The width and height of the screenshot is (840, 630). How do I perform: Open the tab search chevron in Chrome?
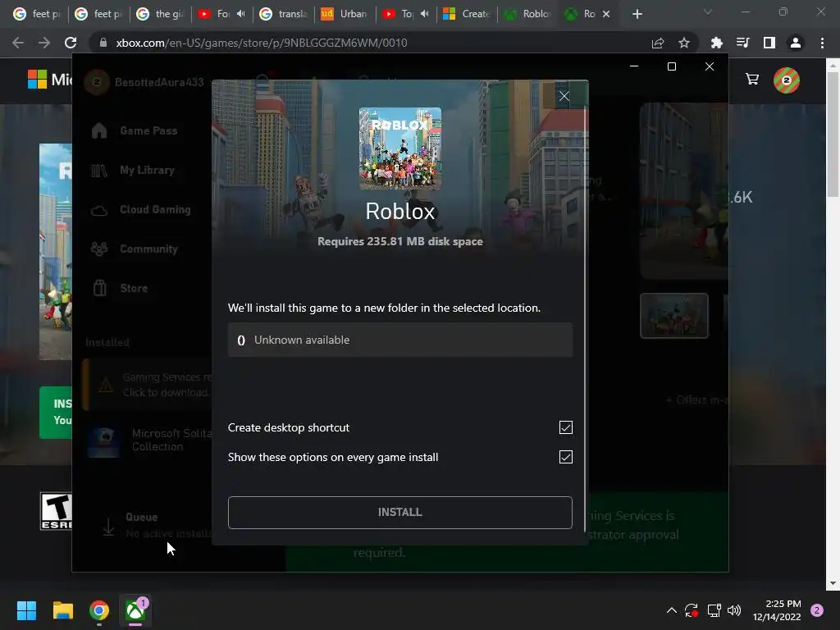tap(708, 11)
